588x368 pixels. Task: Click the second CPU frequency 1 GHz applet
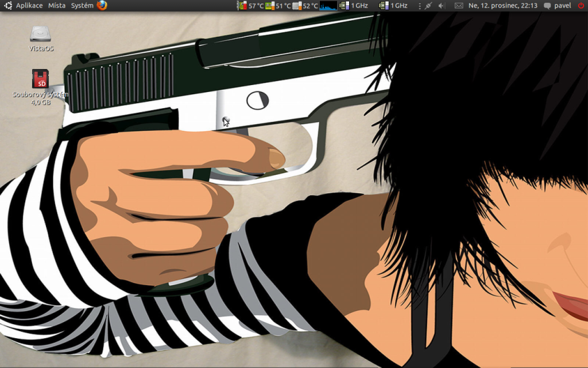(x=393, y=6)
